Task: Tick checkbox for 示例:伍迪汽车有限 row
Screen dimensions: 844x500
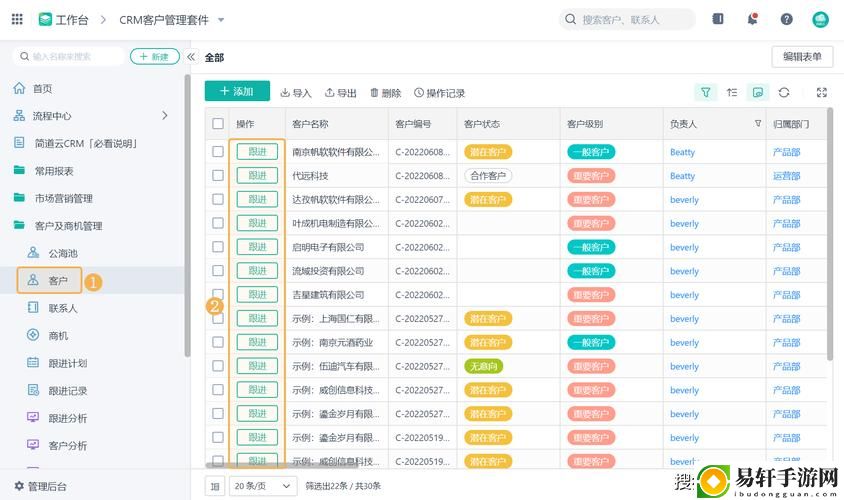Action: click(217, 365)
